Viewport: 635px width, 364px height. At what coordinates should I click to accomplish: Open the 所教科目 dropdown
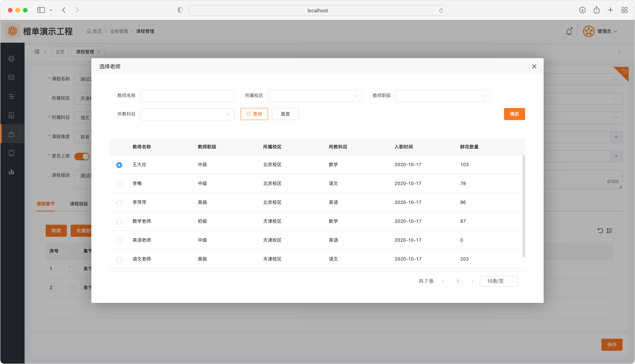pos(187,114)
